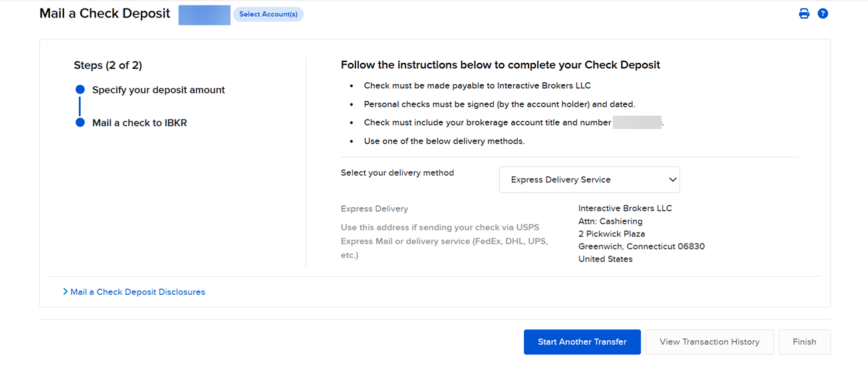Image resolution: width=868 pixels, height=375 pixels.
Task: Open the delivery method dropdown
Action: (589, 180)
